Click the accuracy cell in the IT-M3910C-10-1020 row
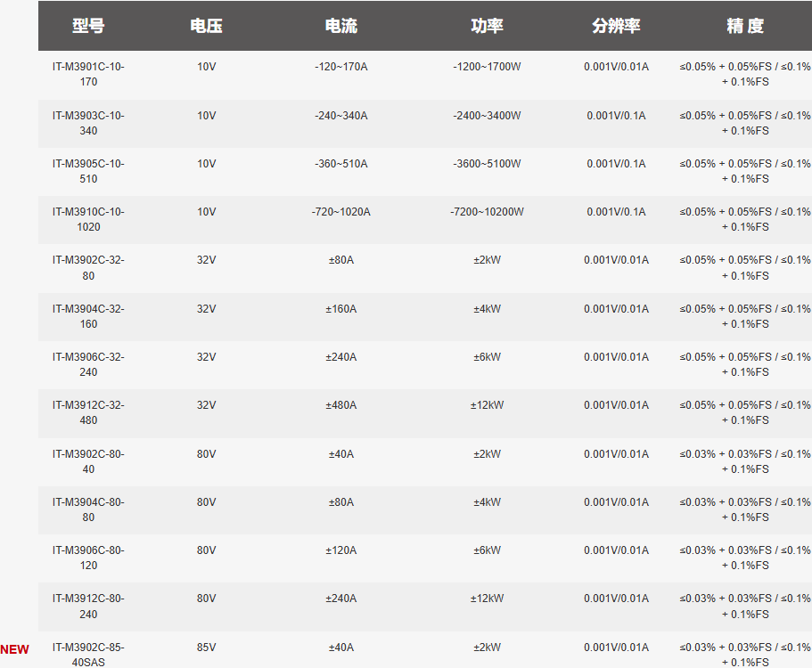This screenshot has height=668, width=812. 745,219
